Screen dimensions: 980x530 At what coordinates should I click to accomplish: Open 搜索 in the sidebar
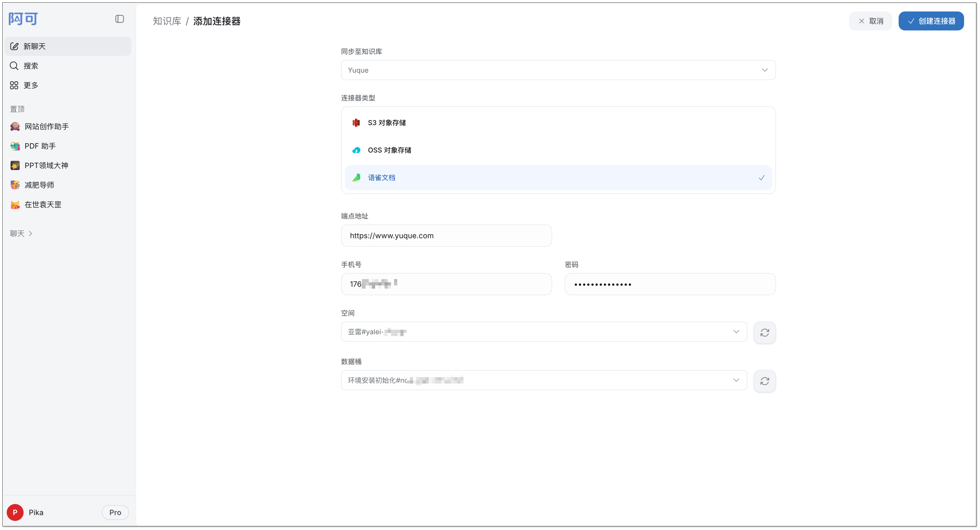pyautogui.click(x=68, y=66)
